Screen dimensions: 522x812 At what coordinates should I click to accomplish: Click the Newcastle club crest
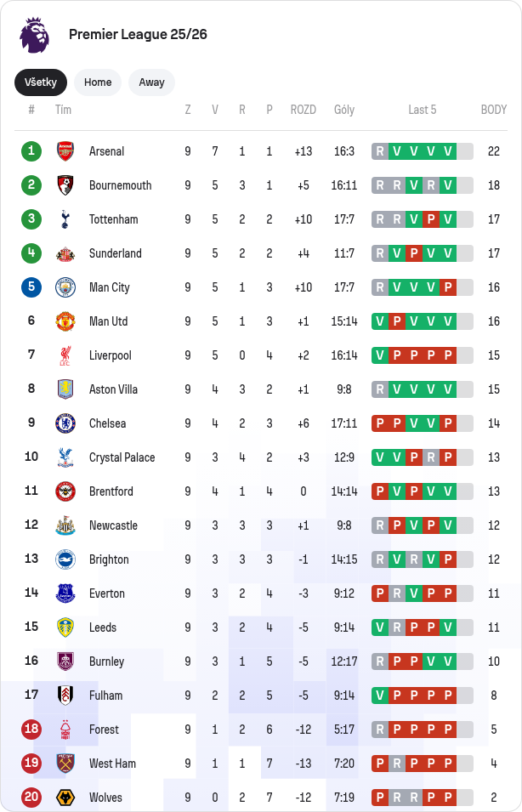pos(65,525)
